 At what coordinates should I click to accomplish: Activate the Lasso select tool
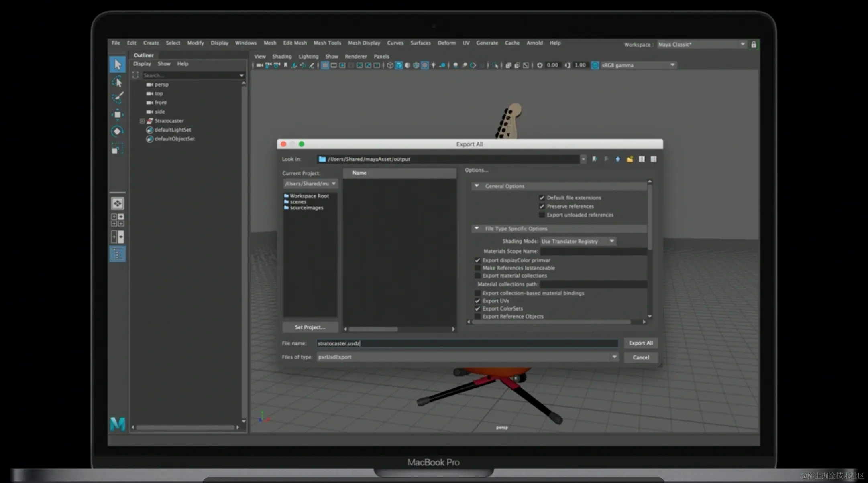[117, 82]
